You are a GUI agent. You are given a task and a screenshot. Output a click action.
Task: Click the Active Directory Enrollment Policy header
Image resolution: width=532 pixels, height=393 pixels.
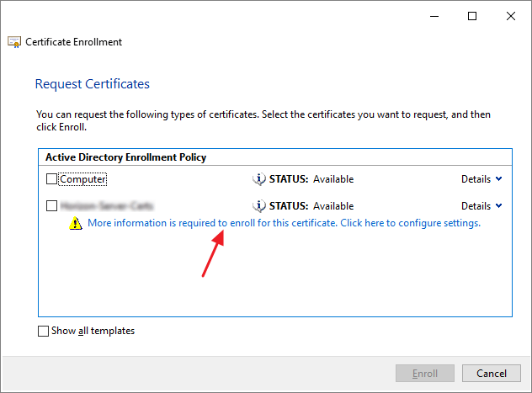tap(125, 157)
